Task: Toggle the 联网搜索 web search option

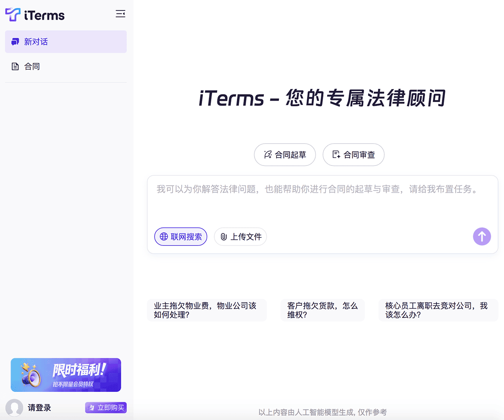Action: (181, 236)
